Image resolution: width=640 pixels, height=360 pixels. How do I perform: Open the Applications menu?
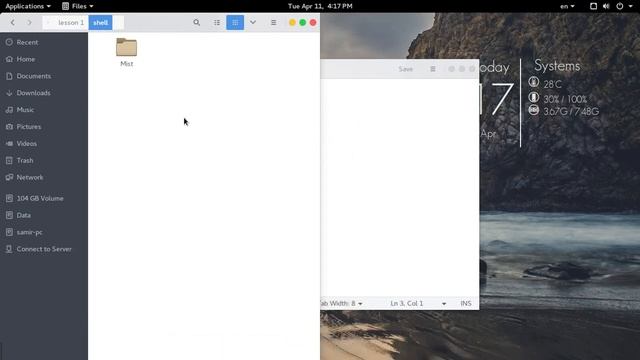coord(28,6)
